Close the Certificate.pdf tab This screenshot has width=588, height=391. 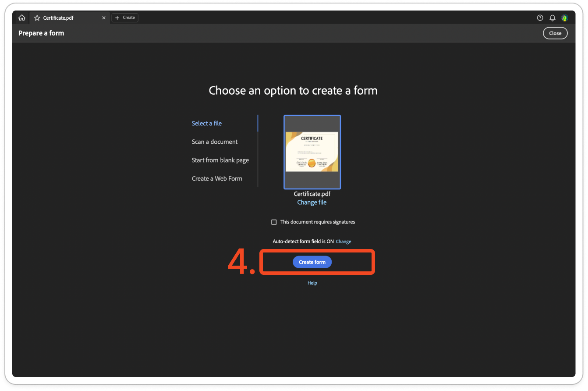click(104, 18)
